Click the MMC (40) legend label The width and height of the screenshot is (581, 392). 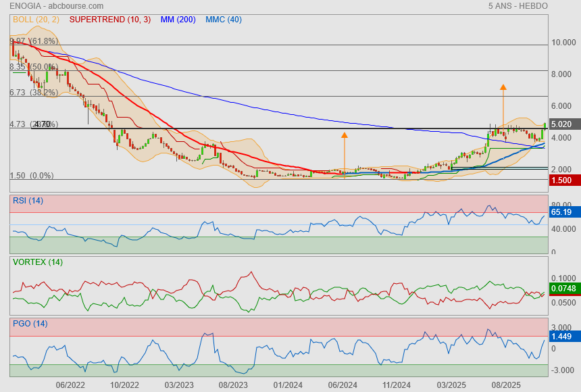224,20
